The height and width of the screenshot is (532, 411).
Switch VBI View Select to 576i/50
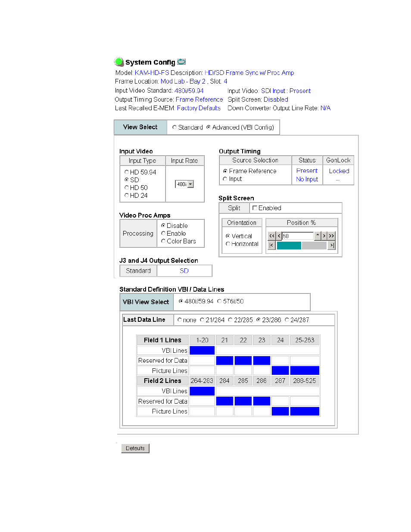coord(219,302)
